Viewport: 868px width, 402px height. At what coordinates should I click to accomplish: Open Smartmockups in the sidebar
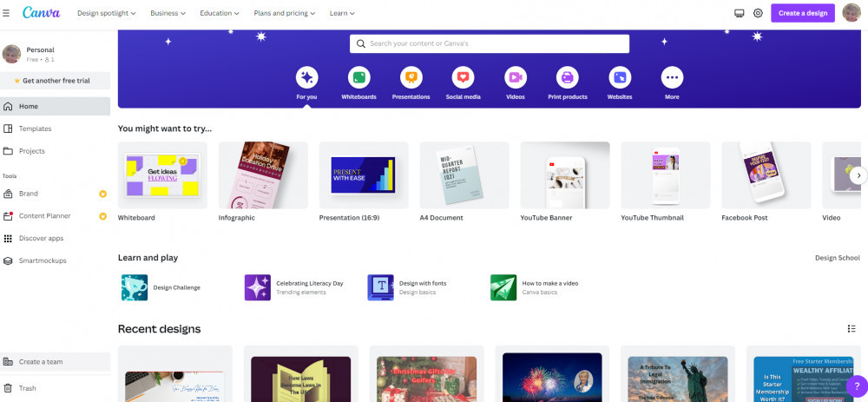point(56,260)
